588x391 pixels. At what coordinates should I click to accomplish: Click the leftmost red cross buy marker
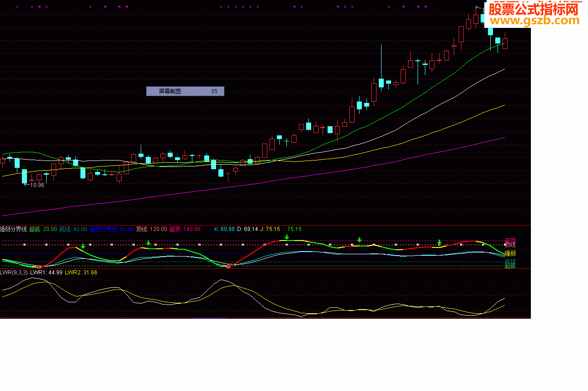pos(39,267)
